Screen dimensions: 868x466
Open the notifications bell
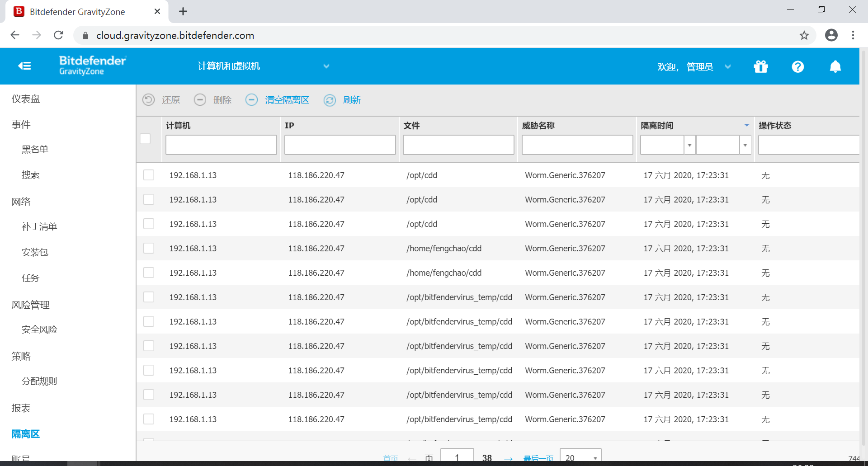click(835, 66)
